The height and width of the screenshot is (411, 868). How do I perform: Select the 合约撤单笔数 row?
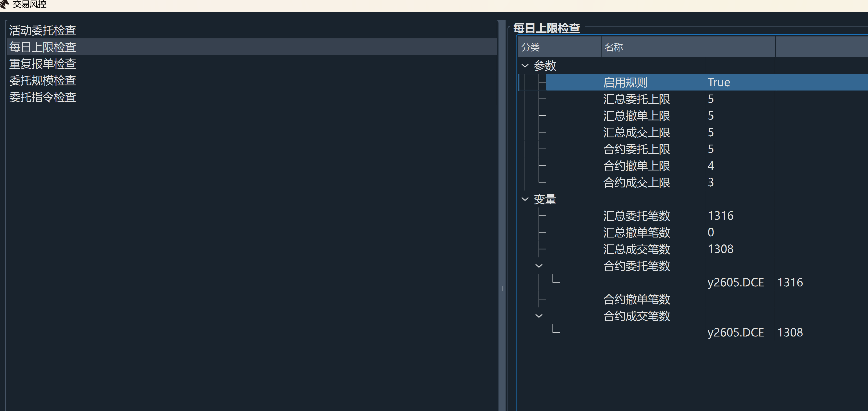[x=636, y=299]
